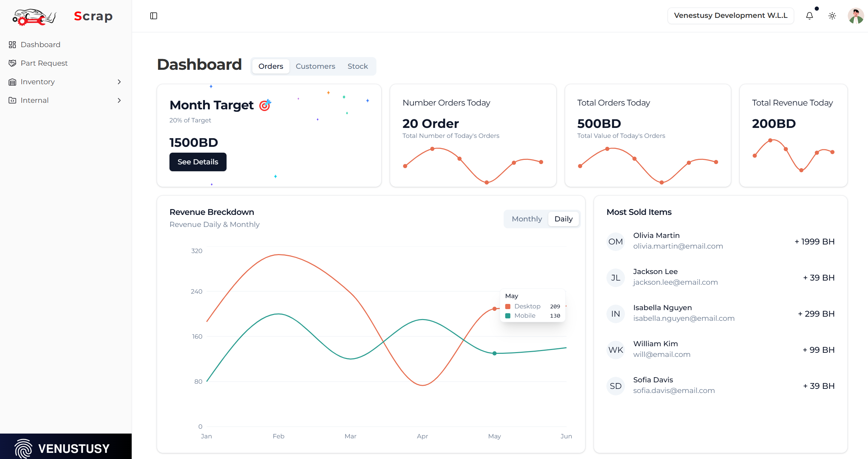868x459 pixels.
Task: Click the Internal folder icon
Action: [x=12, y=100]
